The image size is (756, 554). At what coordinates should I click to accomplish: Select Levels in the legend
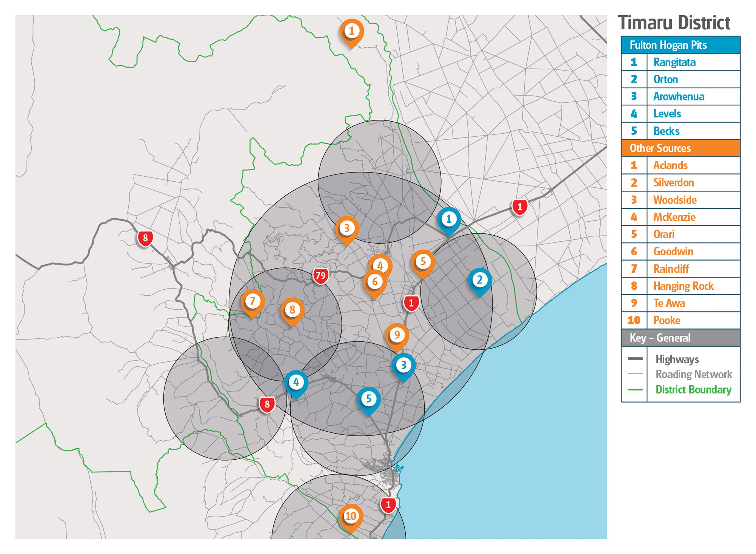pyautogui.click(x=667, y=114)
